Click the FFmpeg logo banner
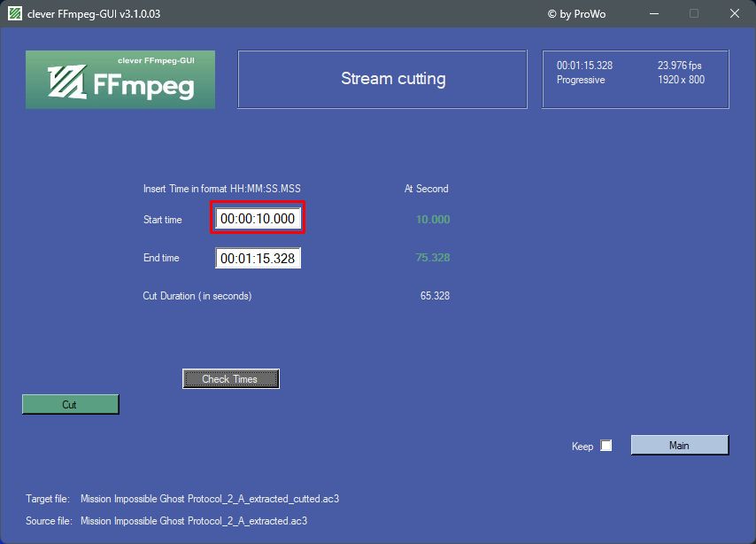Image resolution: width=756 pixels, height=544 pixels. [x=120, y=80]
